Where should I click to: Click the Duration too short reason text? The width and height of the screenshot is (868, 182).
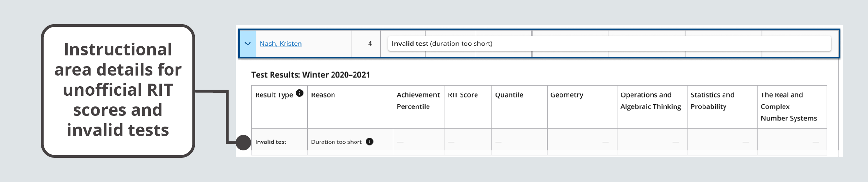coord(336,142)
